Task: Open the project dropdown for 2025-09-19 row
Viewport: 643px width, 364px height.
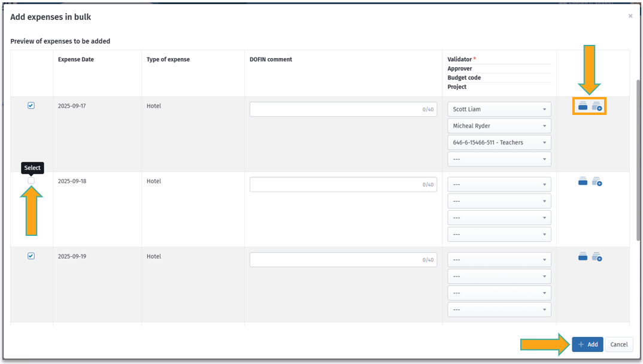Action: [x=499, y=310]
